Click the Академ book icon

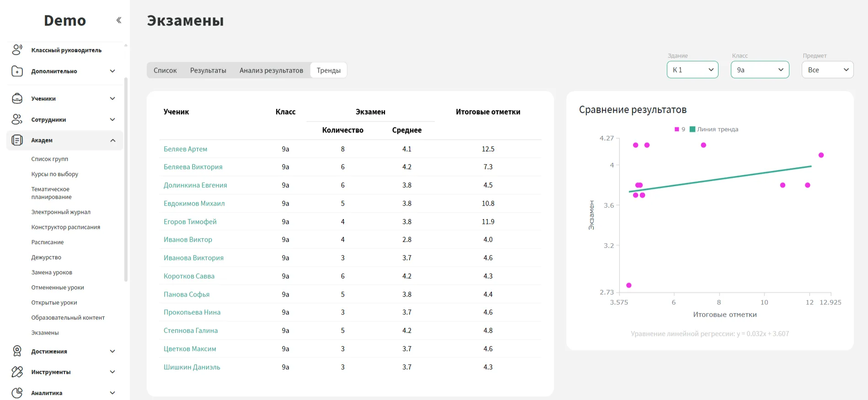pyautogui.click(x=17, y=140)
